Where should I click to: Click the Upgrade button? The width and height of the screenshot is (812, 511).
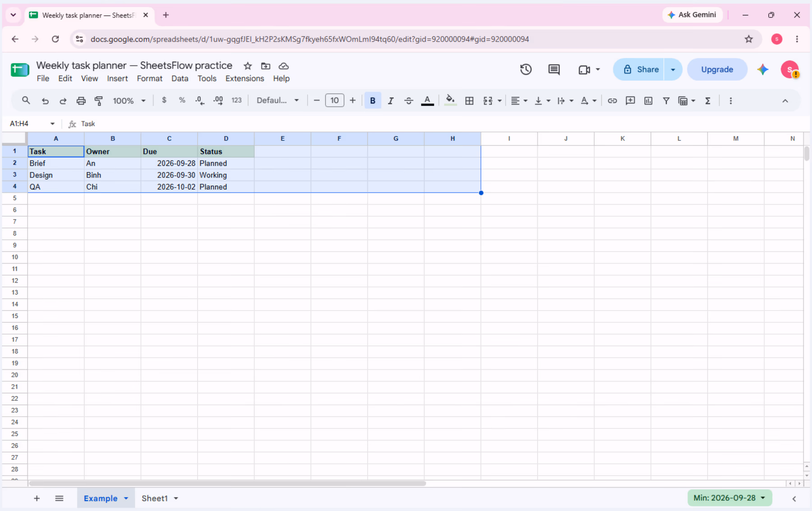tap(717, 70)
